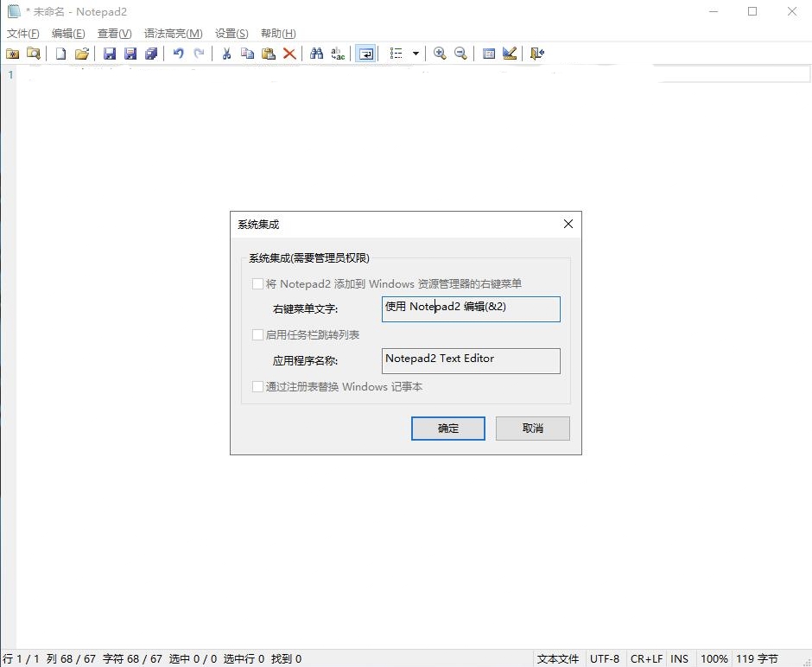Image resolution: width=812 pixels, height=667 pixels.
Task: Open the syntax scheme selection icon
Action: pos(488,54)
